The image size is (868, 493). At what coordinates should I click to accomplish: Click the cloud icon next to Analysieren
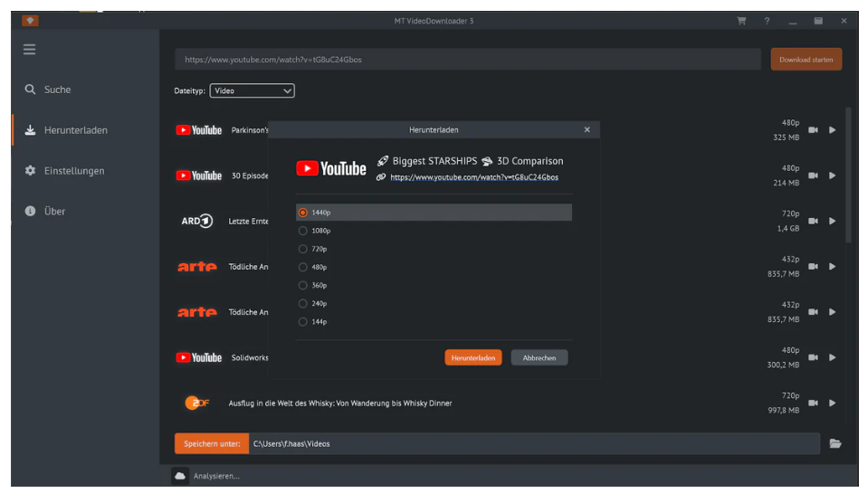coord(180,476)
